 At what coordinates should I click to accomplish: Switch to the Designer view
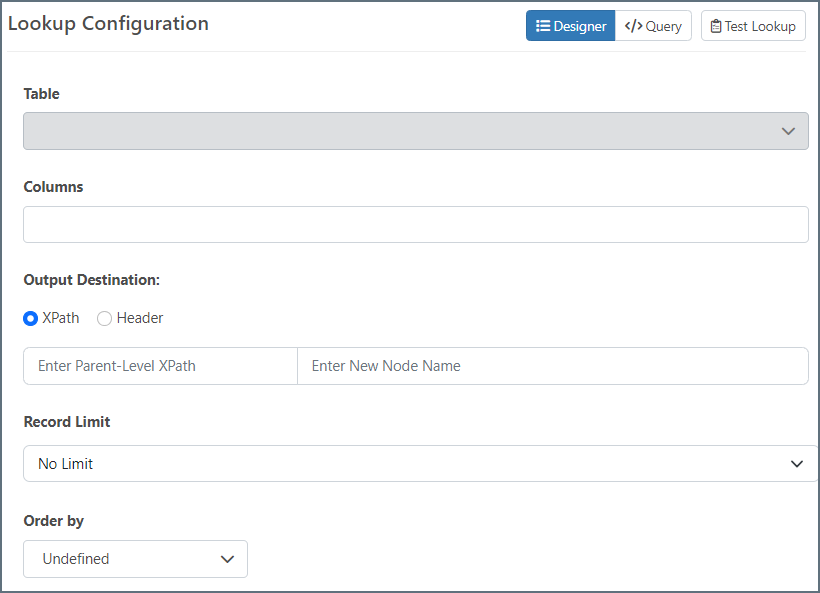point(571,26)
